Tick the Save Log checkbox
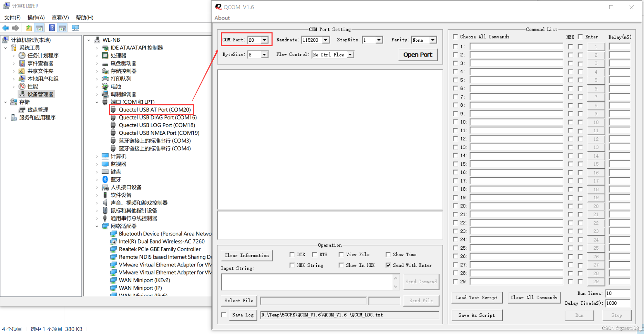 coord(224,315)
